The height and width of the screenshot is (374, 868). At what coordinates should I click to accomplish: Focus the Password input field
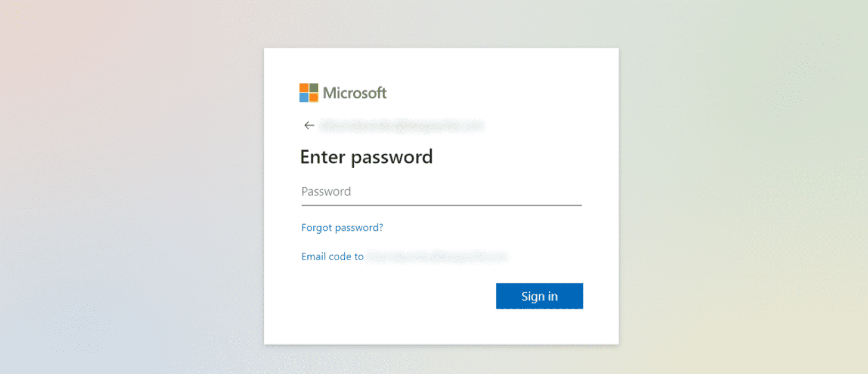pos(441,192)
